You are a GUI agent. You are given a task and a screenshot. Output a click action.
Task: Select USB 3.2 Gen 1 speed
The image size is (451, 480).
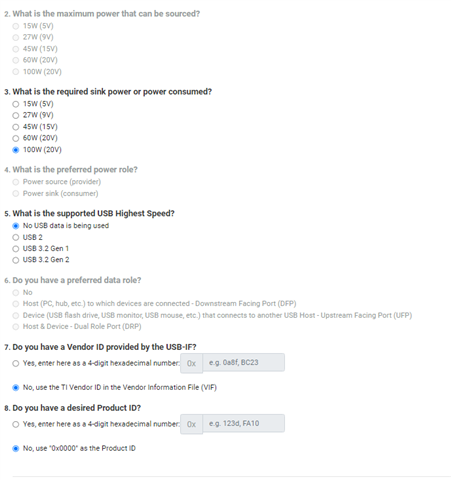16,249
